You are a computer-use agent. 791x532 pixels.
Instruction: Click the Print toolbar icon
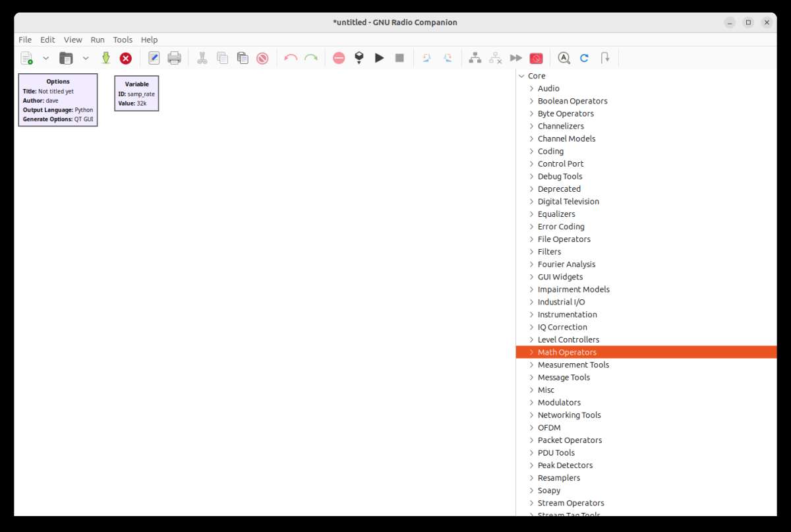(174, 58)
